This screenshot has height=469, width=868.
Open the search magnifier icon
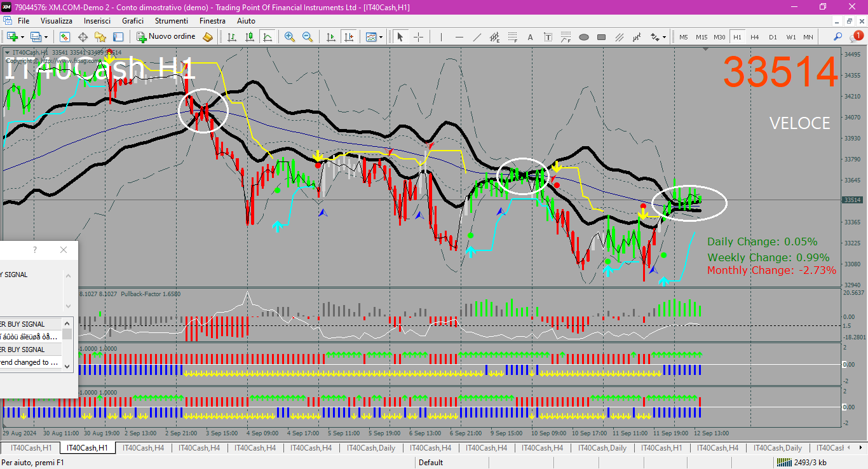tap(839, 37)
